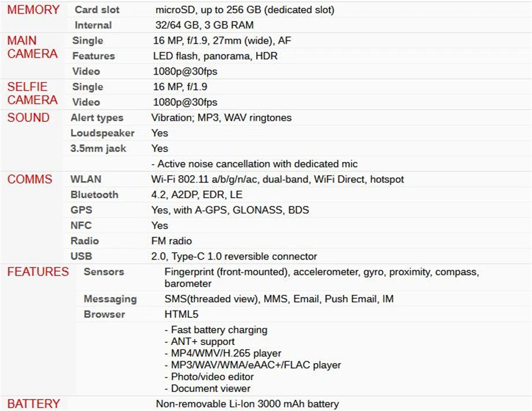532x411 pixels.
Task: Select text 'ANT+ support'
Action: tap(203, 342)
